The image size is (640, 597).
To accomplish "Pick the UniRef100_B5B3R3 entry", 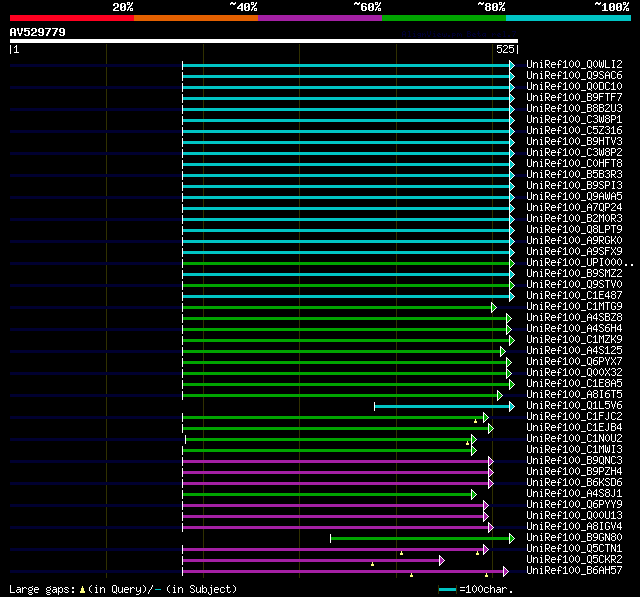I will [x=574, y=175].
